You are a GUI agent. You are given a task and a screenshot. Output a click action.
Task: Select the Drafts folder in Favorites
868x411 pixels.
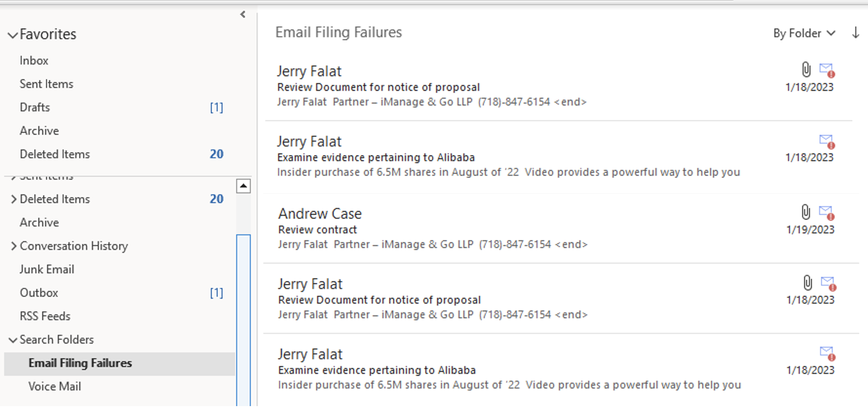[x=35, y=107]
